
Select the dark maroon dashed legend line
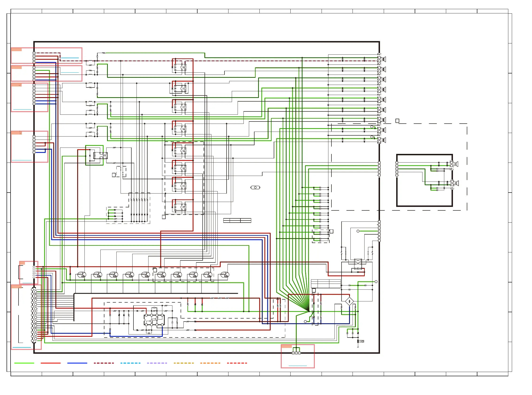click(x=104, y=363)
